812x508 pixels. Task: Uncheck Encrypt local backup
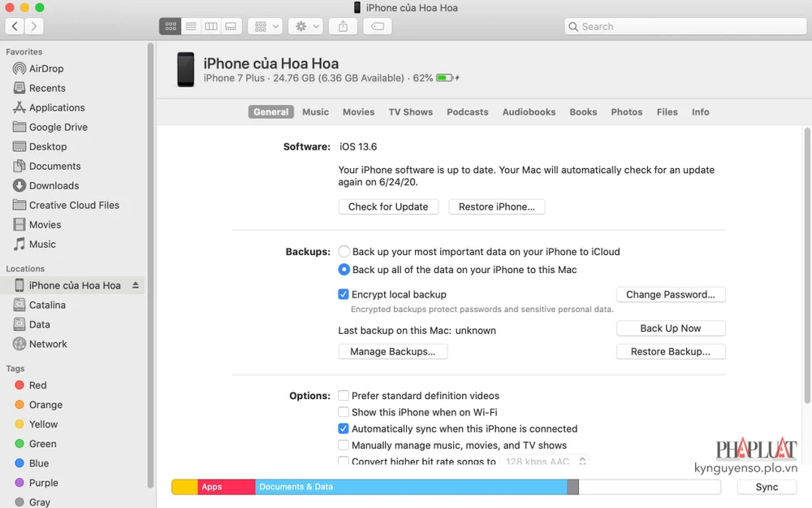click(x=344, y=294)
